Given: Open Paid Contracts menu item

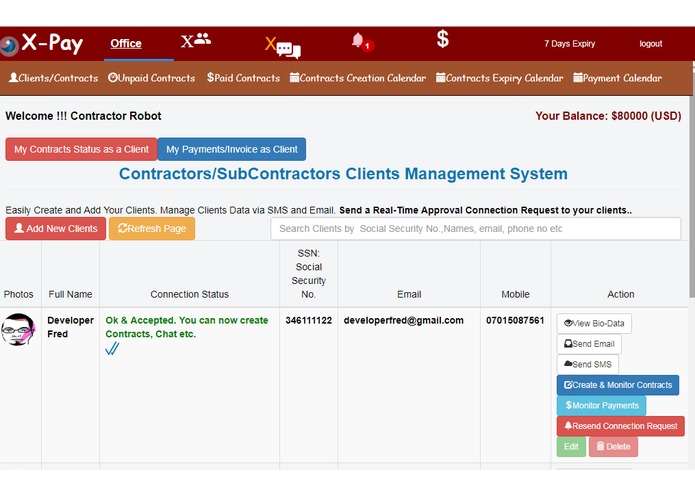Looking at the screenshot, I should point(243,78).
